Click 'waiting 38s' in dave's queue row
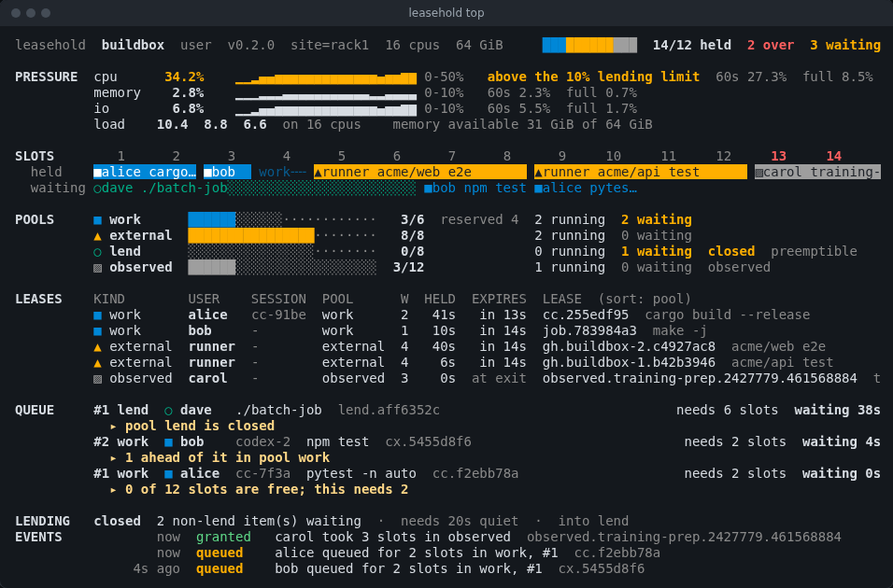 [x=837, y=411]
